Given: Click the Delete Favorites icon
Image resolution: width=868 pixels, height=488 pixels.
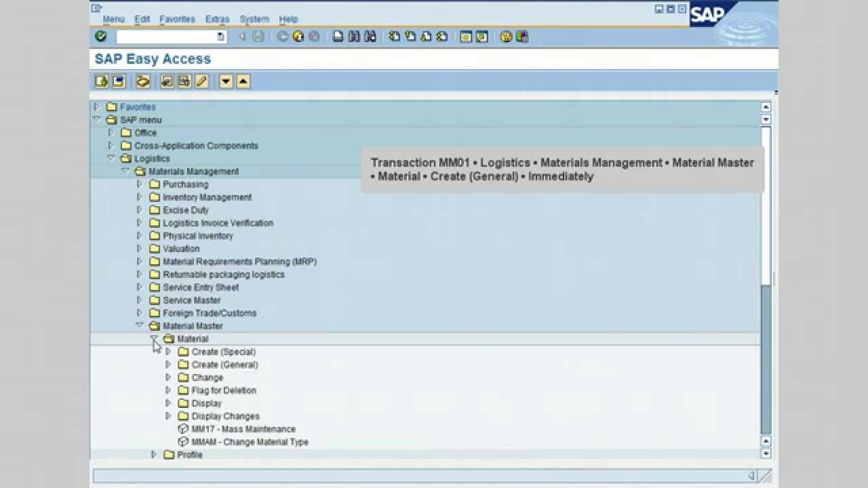Looking at the screenshot, I should click(x=184, y=81).
